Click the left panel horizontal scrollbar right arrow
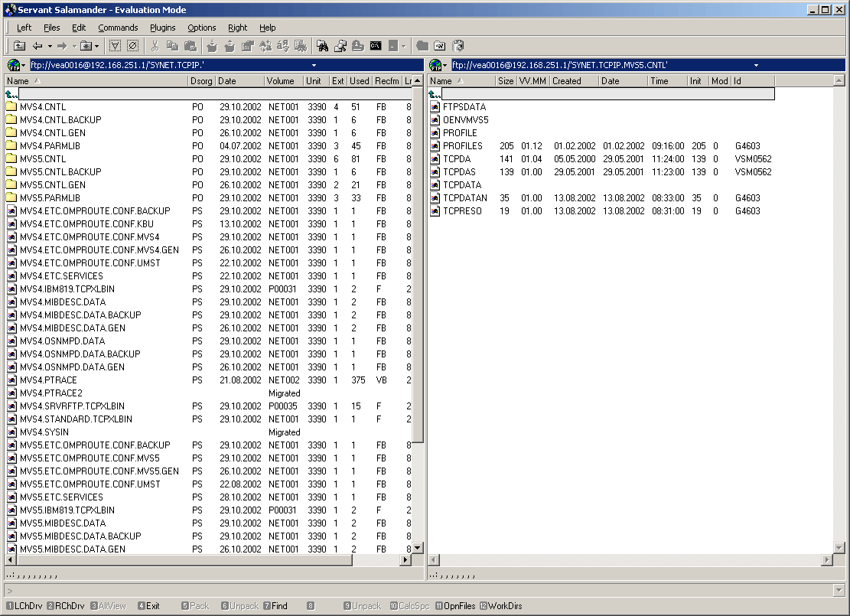Image resolution: width=850 pixels, height=616 pixels. [405, 559]
